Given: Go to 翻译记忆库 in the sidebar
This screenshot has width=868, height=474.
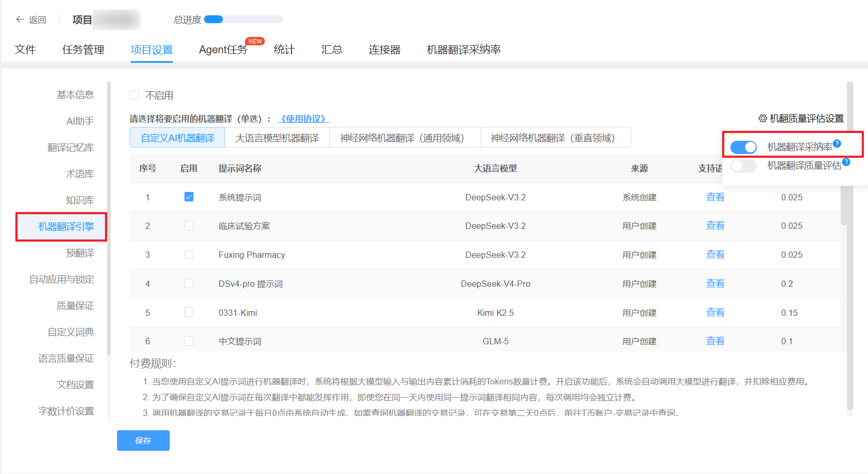Looking at the screenshot, I should pyautogui.click(x=71, y=148).
